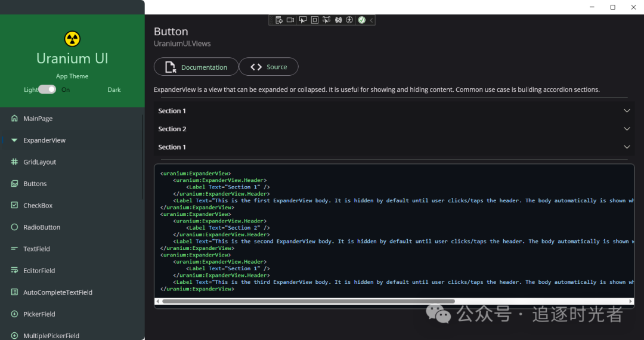644x340 pixels.
Task: Click the accessibility checker icon
Action: (350, 20)
